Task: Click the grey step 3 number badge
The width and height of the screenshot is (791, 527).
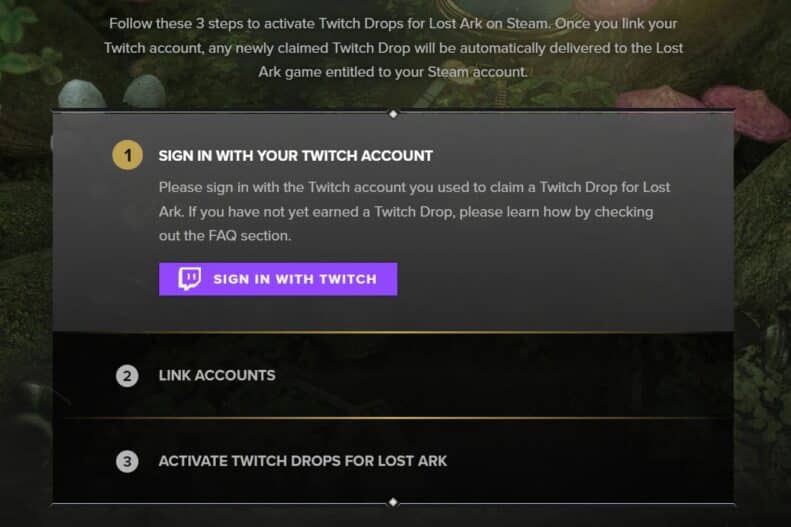Action: point(127,461)
